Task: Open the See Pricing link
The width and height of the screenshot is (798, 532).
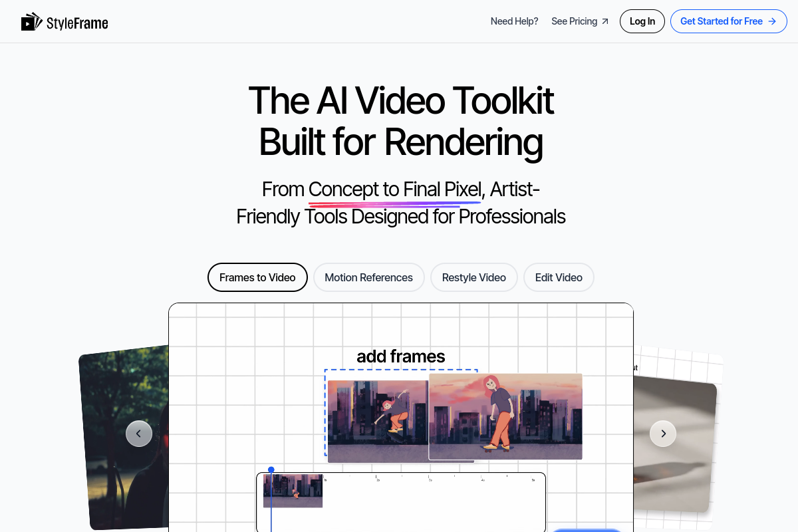Action: tap(580, 21)
